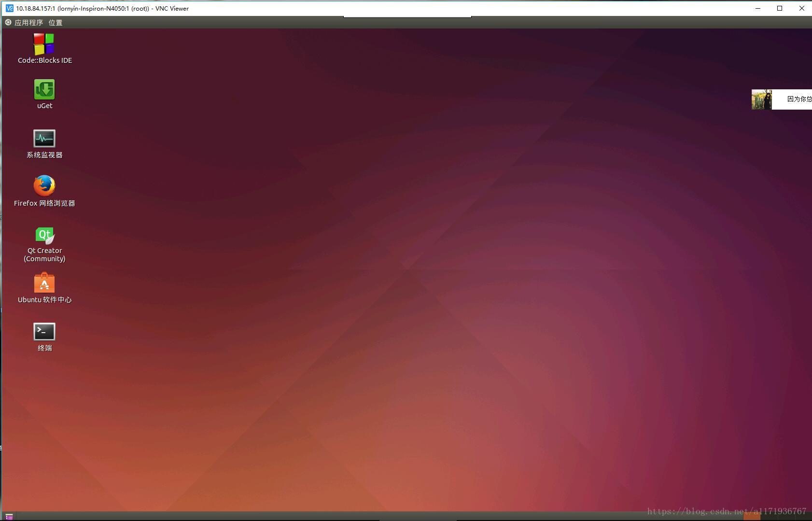The height and width of the screenshot is (521, 812).
Task: Click the VNC toolbar handle at top center
Action: click(x=407, y=16)
